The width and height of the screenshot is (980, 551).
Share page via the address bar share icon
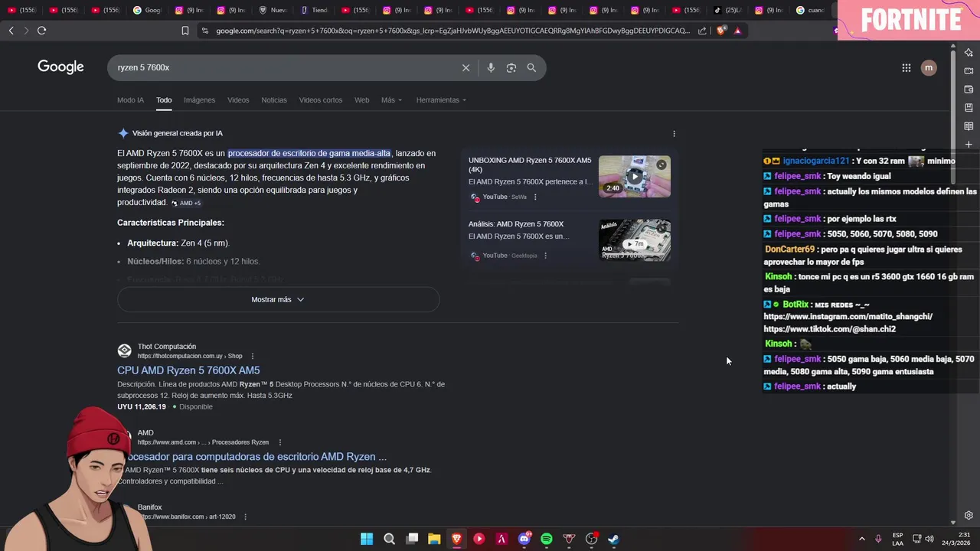coord(702,31)
